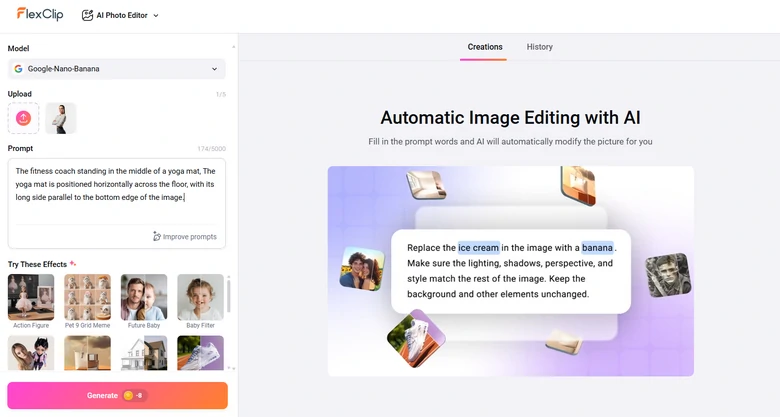Screen dimensions: 780x417
Task: Click the sparkle icon beside Try These Effects
Action: pos(73,263)
